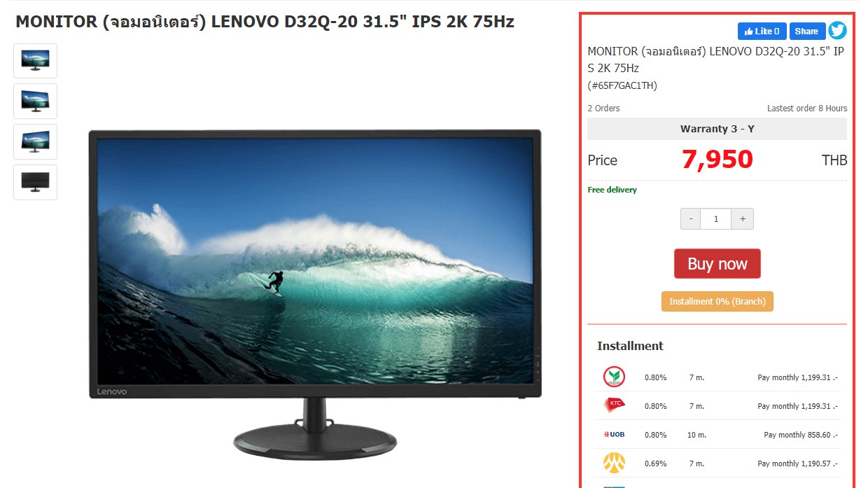Select the second monitor thumbnail

click(x=35, y=102)
